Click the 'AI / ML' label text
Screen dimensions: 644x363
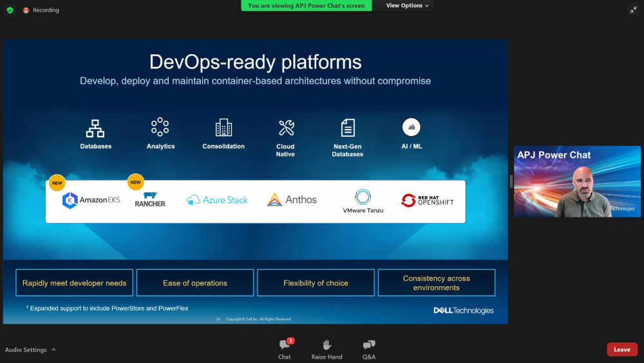[x=412, y=146]
